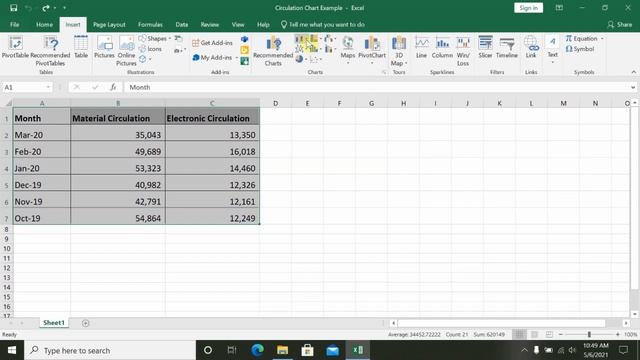Select the Electronic Circulation header cell
This screenshot has width=640, height=360.
click(212, 118)
